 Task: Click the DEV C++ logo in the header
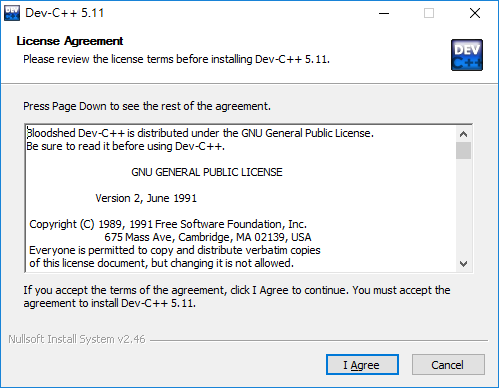[467, 55]
